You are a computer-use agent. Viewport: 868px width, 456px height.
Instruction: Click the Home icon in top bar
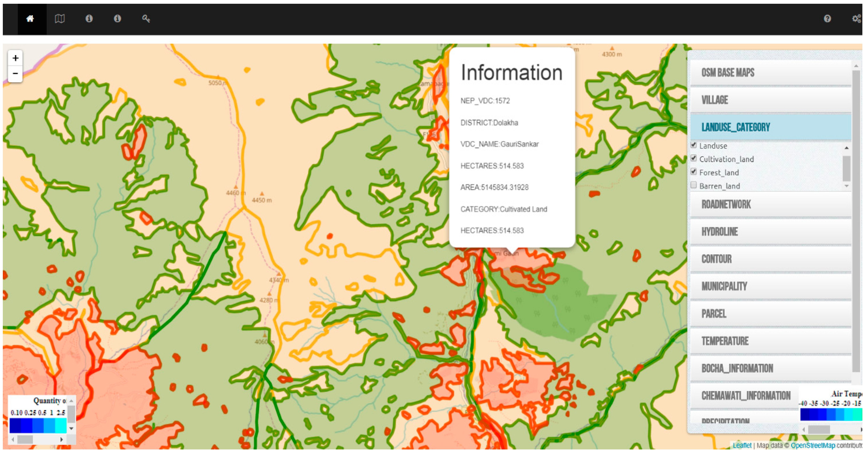30,19
